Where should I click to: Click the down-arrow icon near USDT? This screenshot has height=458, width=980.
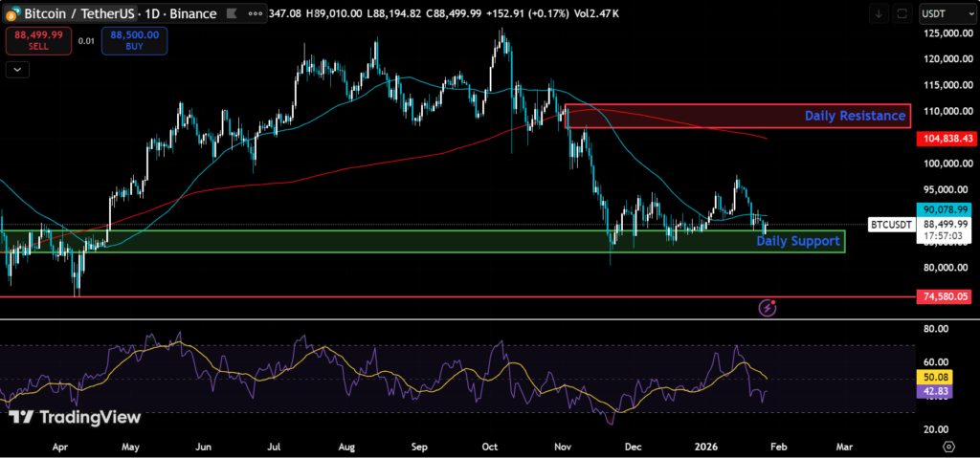(x=879, y=13)
